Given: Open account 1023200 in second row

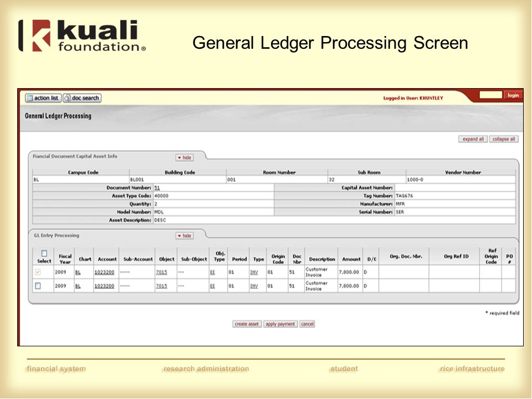Looking at the screenshot, I should [104, 286].
